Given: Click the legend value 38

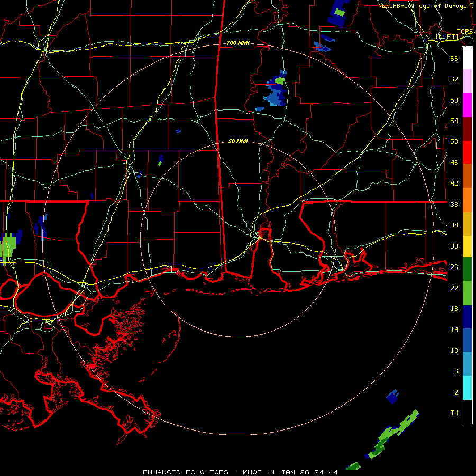Looking at the screenshot, I should (454, 204).
